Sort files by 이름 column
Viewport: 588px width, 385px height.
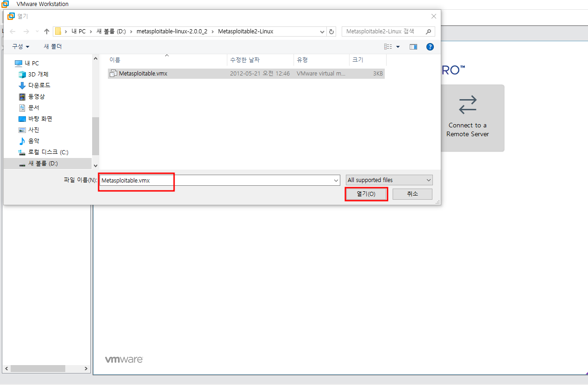(167, 60)
